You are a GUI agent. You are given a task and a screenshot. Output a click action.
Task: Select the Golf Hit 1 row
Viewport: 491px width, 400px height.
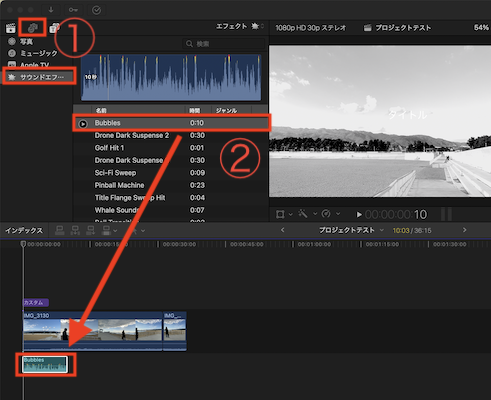tap(170, 148)
